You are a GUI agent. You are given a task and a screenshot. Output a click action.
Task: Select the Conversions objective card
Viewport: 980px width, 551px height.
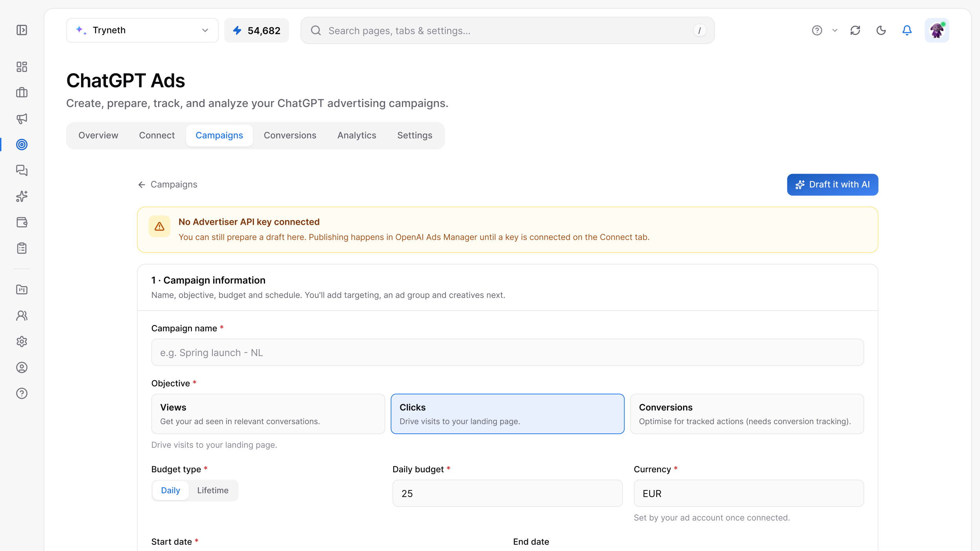click(x=747, y=414)
